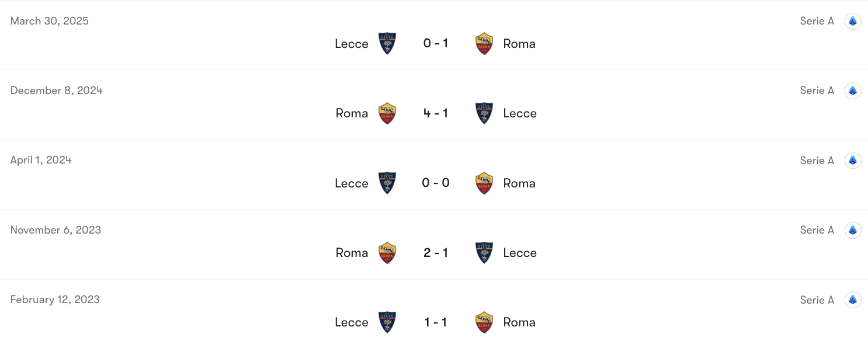Select the 2-1 score of the November 6 game
The height and width of the screenshot is (341, 868).
(436, 252)
